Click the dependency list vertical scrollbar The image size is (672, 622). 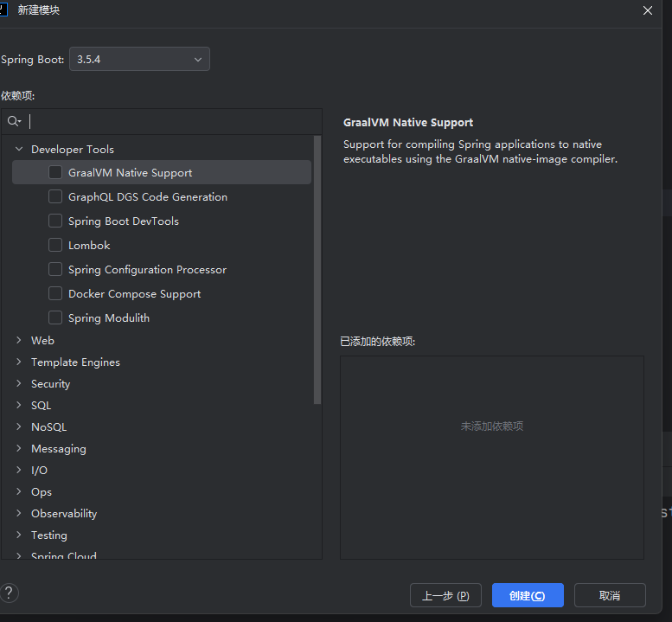(x=317, y=268)
